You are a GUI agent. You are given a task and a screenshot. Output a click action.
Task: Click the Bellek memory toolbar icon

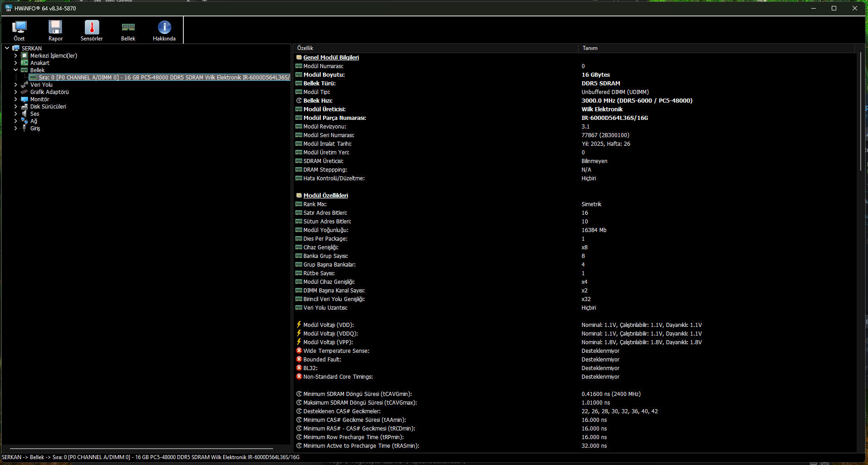click(128, 27)
